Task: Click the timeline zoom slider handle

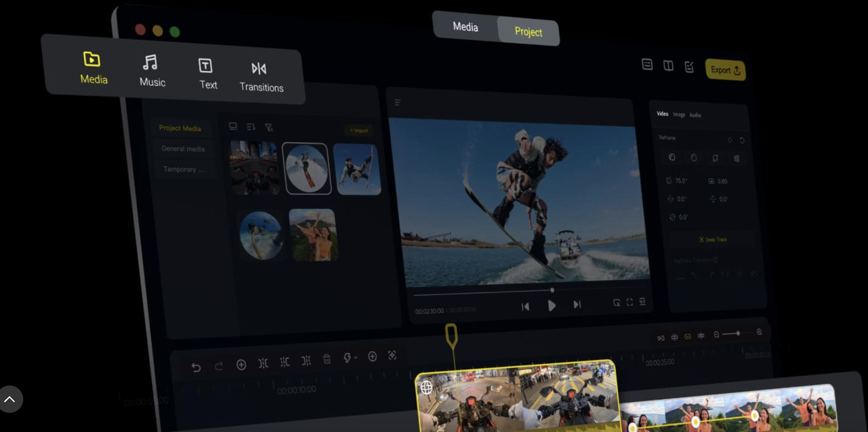Action: coord(738,333)
